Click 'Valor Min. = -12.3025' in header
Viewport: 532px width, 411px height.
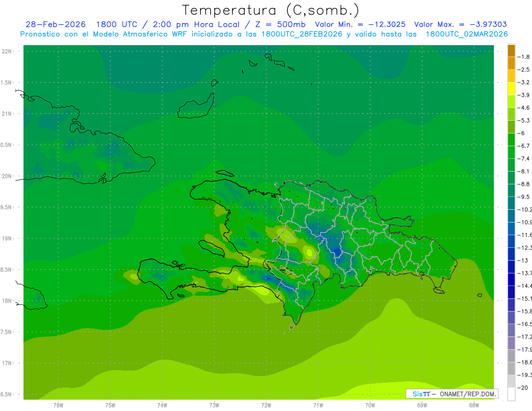point(360,24)
